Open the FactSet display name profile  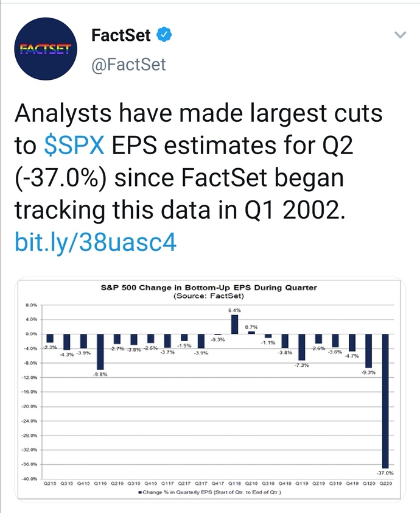pos(121,35)
